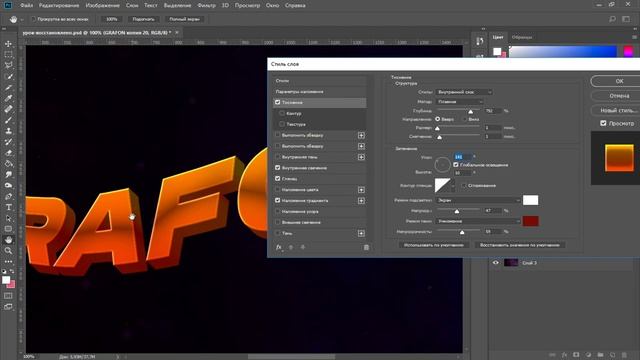The height and width of the screenshot is (360, 640).
Task: Select the Quick Selection tool
Action: [8, 76]
